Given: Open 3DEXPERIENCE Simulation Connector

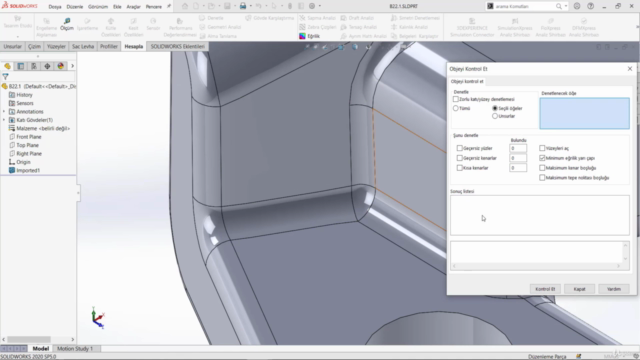Looking at the screenshot, I should coord(472,27).
